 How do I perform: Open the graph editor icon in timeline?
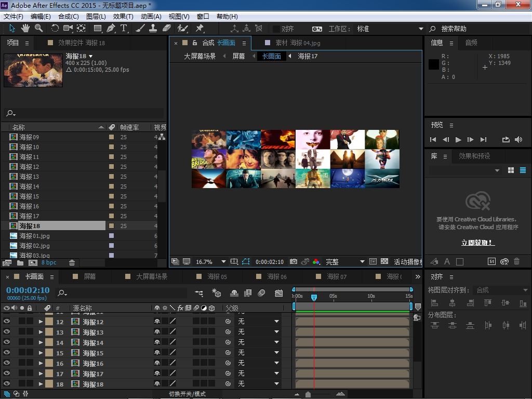(x=278, y=293)
